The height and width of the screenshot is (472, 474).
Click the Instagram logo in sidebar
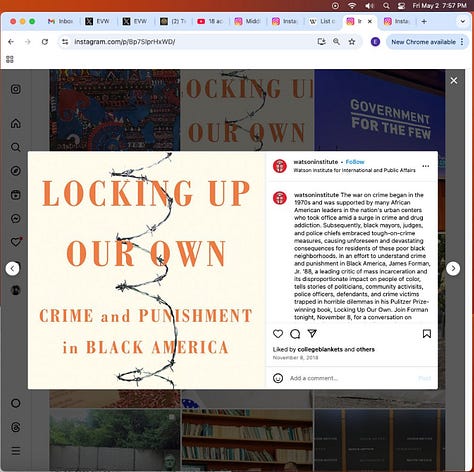[x=16, y=89]
